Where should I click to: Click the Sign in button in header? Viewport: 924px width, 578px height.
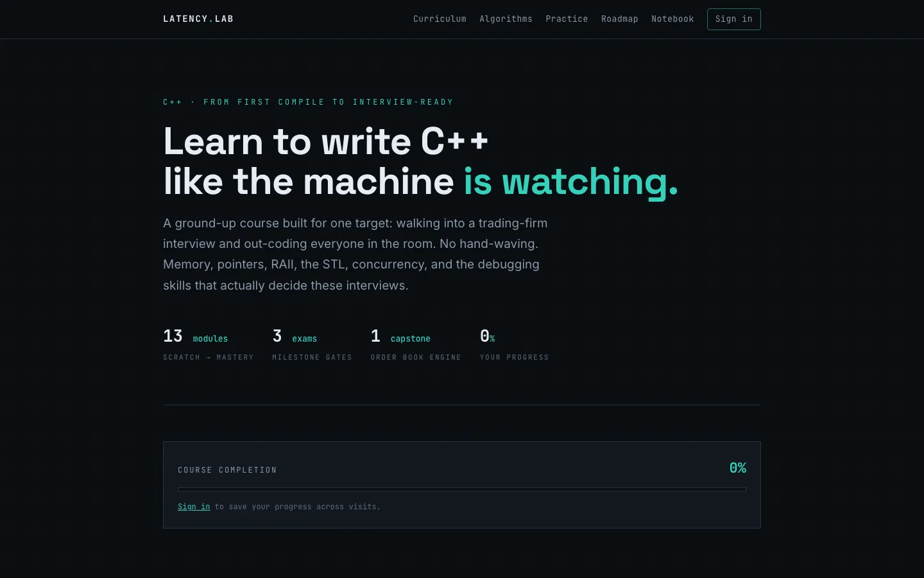(x=733, y=19)
